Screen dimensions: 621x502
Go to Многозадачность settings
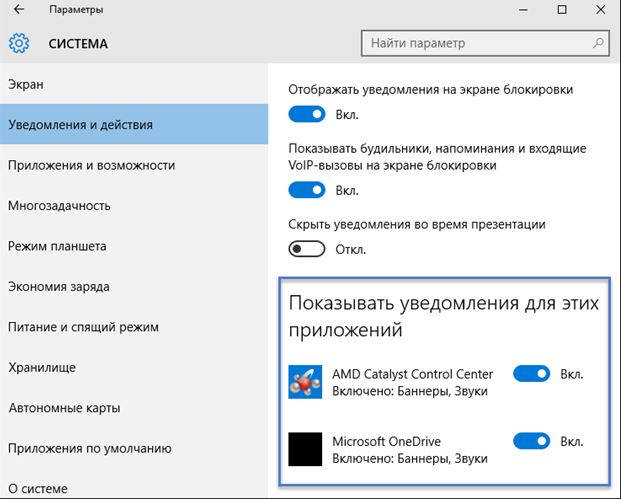click(x=134, y=205)
